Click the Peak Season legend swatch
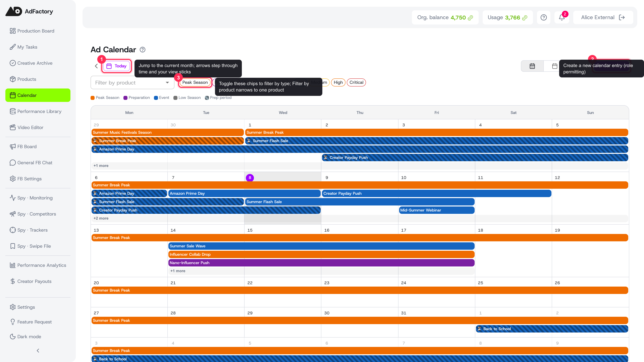 93,98
